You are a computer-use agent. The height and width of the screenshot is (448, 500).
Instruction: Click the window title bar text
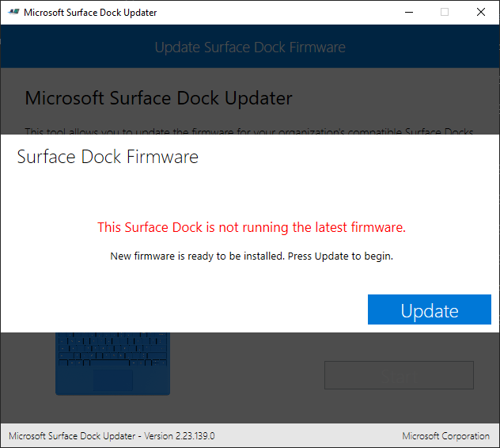[x=90, y=13]
